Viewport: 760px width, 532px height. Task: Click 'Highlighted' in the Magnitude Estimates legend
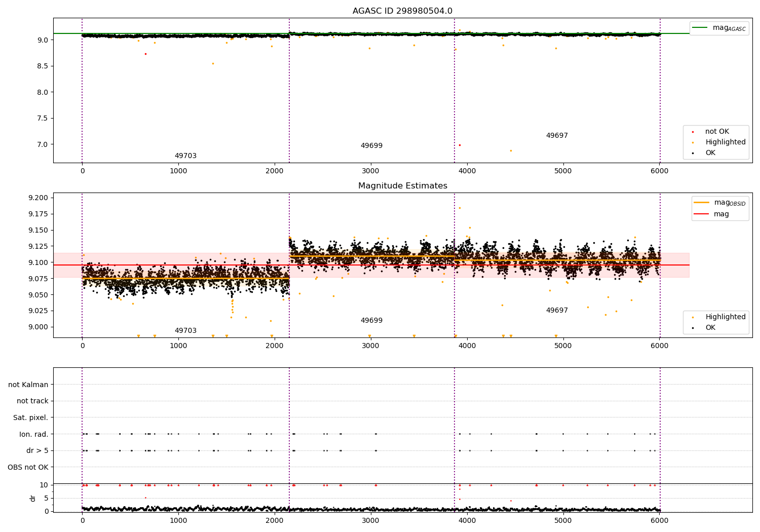tap(726, 317)
